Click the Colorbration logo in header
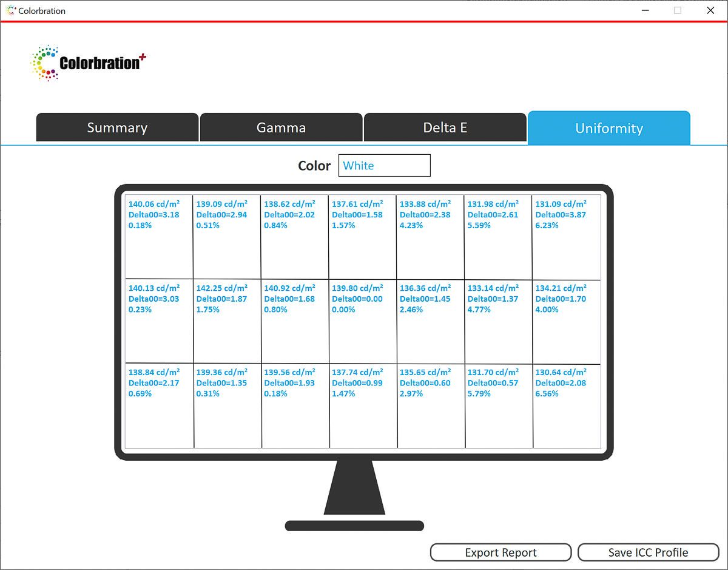The image size is (728, 570). click(88, 63)
